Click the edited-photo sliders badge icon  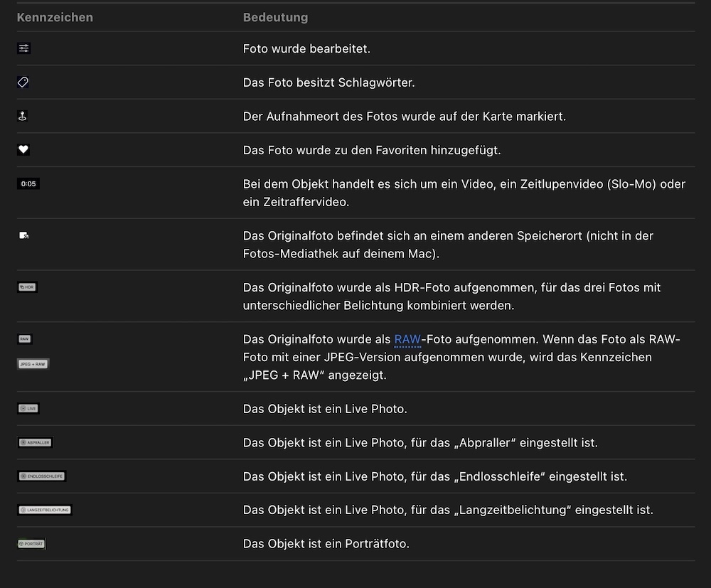point(24,48)
